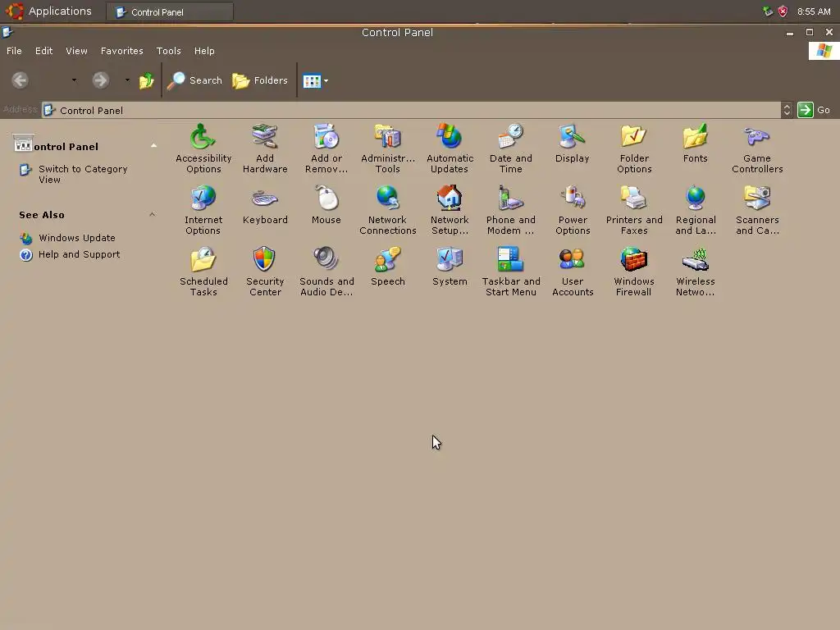Open the Views dropdown button
The height and width of the screenshot is (630, 840).
316,81
